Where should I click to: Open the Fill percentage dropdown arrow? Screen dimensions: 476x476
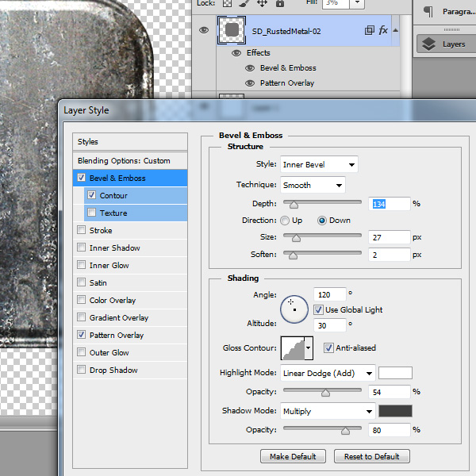pyautogui.click(x=357, y=2)
